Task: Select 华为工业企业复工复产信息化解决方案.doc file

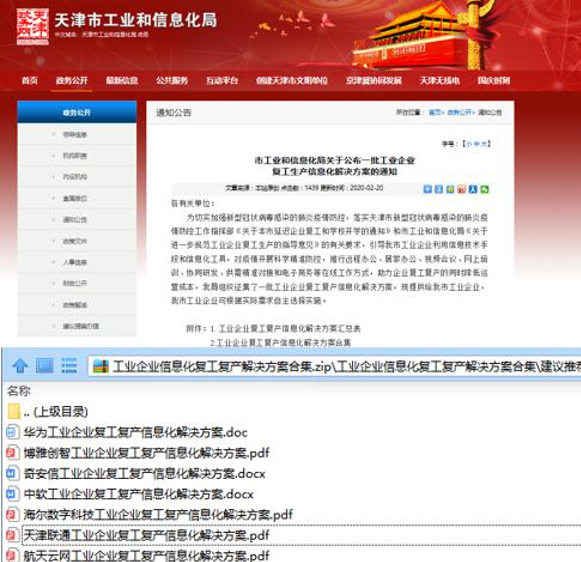Action: coord(136,432)
